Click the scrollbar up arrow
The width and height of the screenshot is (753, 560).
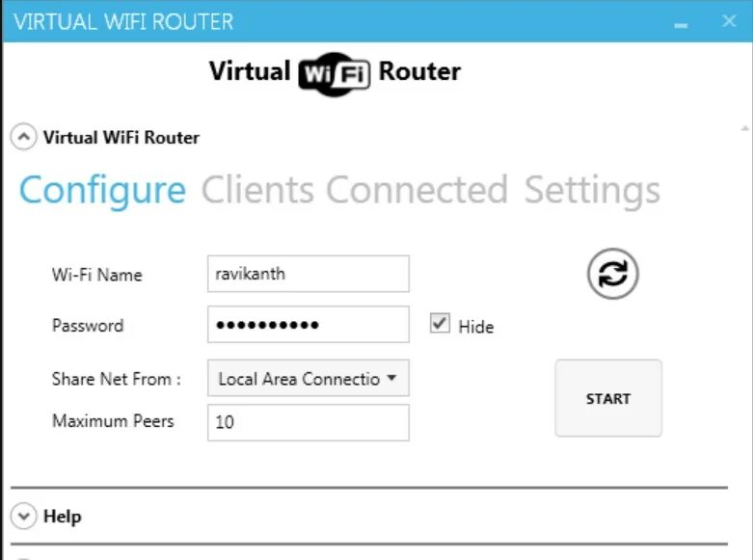745,128
